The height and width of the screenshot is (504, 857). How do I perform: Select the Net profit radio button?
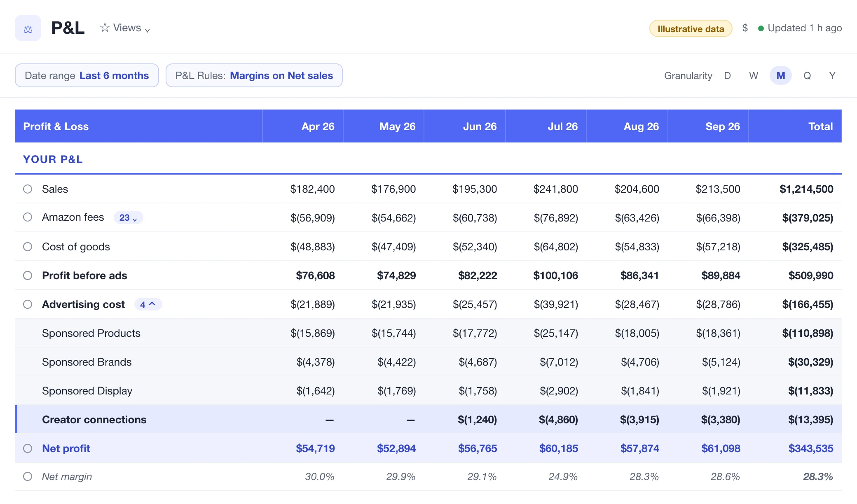(x=28, y=448)
